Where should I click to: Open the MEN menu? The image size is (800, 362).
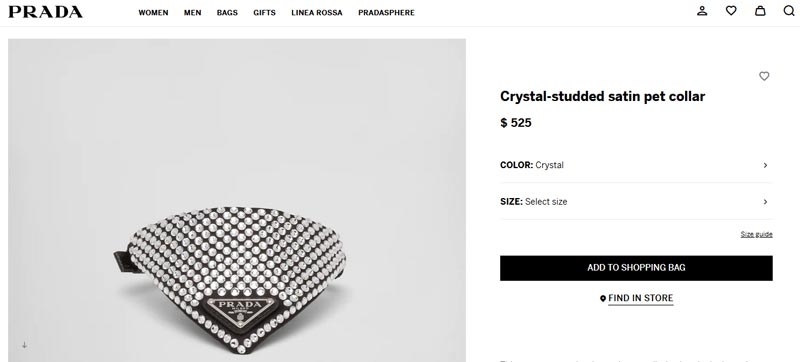click(192, 13)
